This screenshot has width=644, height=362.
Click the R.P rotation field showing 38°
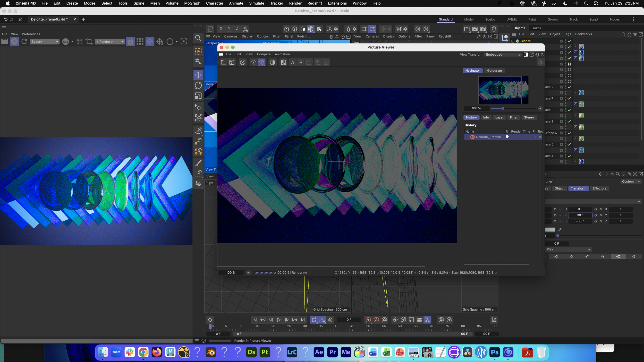[580, 215]
